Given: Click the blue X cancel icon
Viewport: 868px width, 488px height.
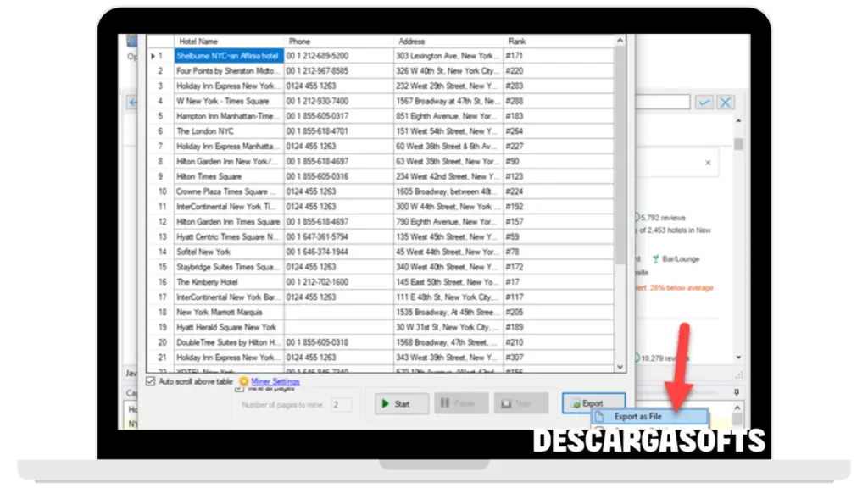Looking at the screenshot, I should 726,103.
